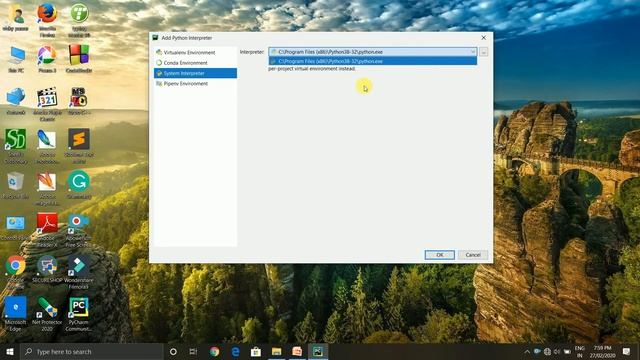Open Google Chrome desktop icon
This screenshot has height=360, width=640.
[16, 272]
